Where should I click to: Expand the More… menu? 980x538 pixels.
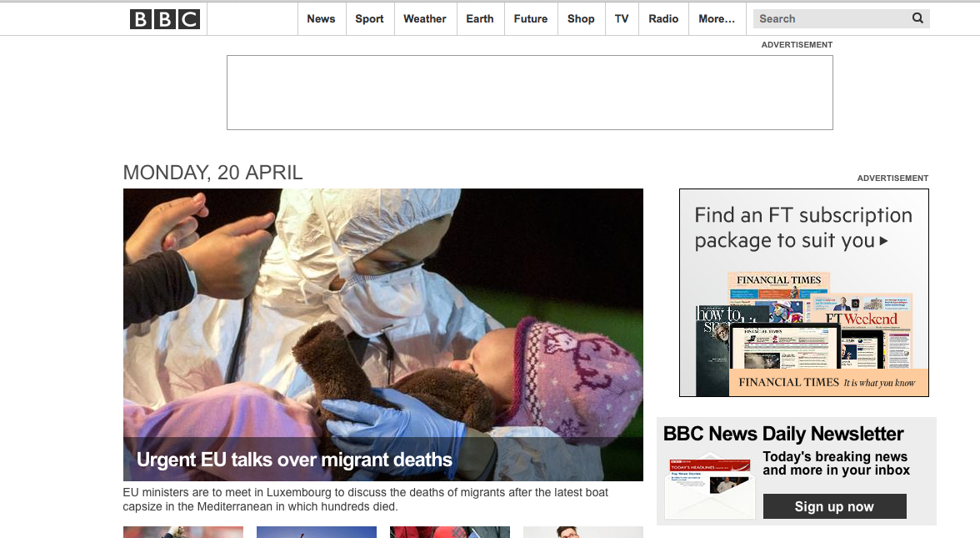pyautogui.click(x=717, y=19)
